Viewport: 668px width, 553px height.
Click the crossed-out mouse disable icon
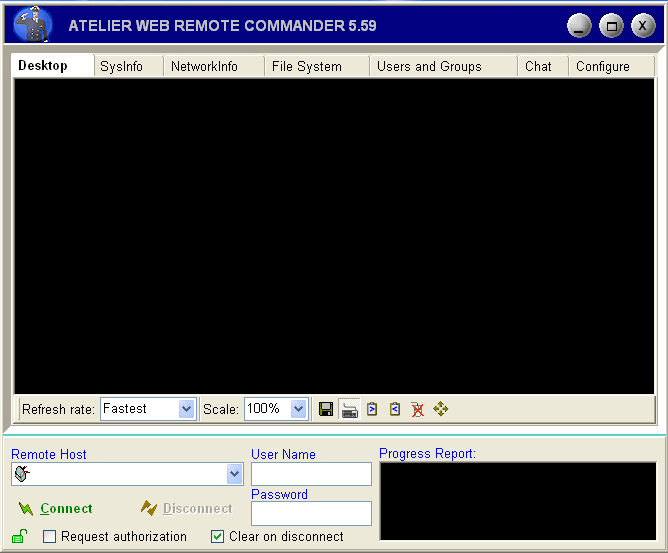[x=418, y=409]
